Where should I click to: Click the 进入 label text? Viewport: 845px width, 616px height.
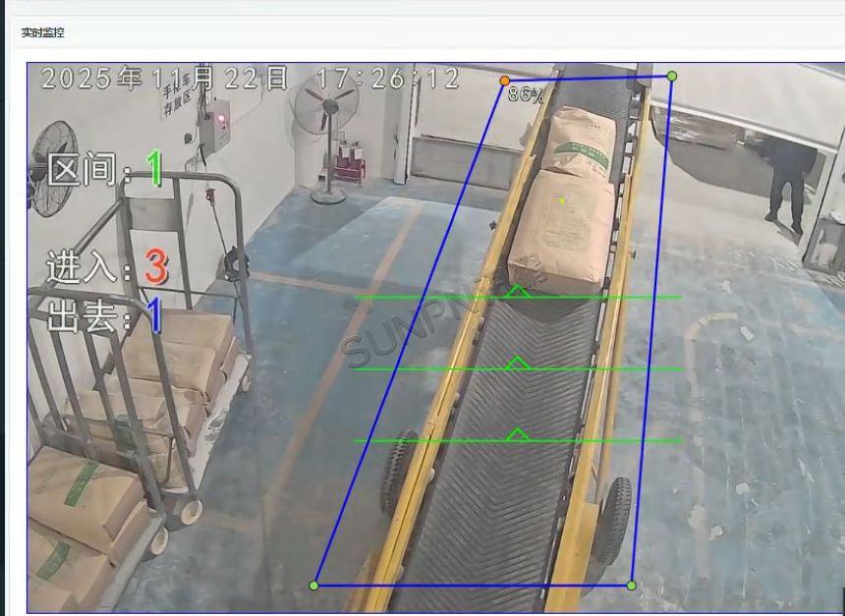[88, 268]
